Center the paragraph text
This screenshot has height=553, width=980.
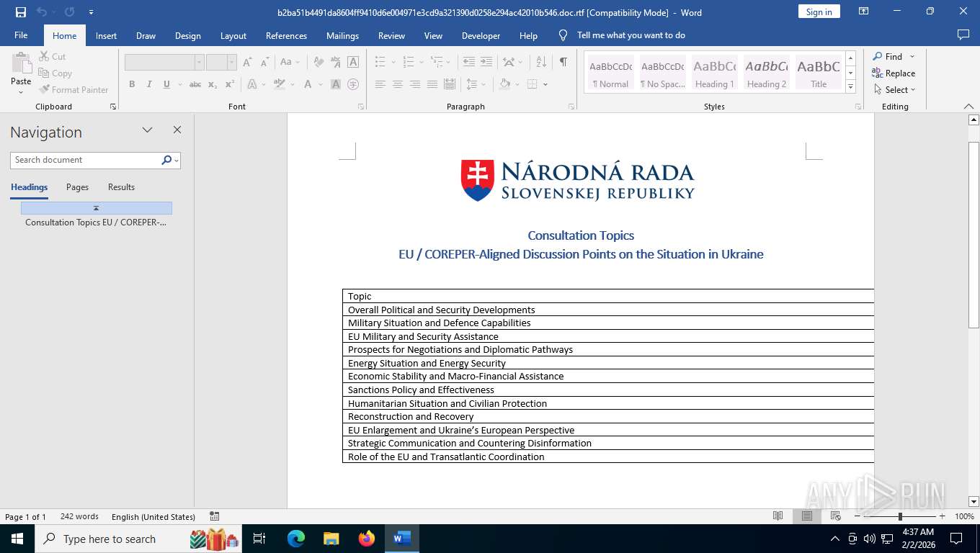[x=398, y=84]
